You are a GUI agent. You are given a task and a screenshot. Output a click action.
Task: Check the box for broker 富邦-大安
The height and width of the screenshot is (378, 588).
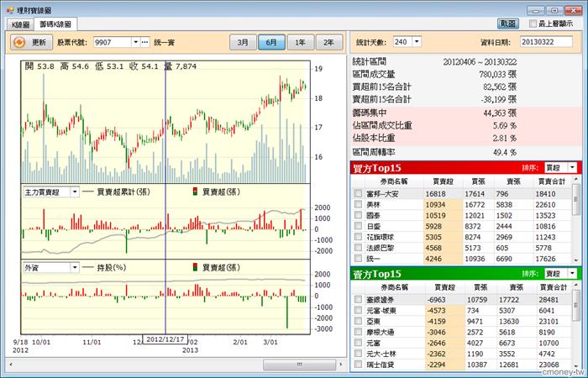tap(359, 193)
